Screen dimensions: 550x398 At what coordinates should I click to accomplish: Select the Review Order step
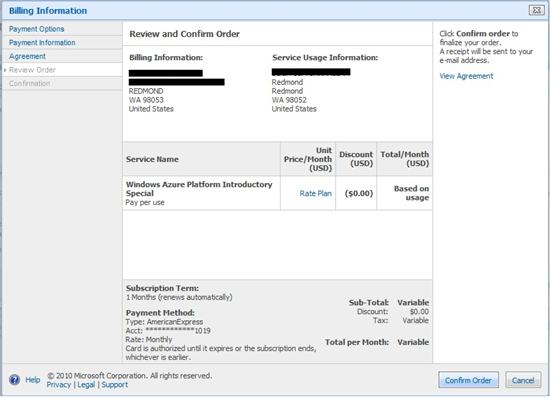32,70
